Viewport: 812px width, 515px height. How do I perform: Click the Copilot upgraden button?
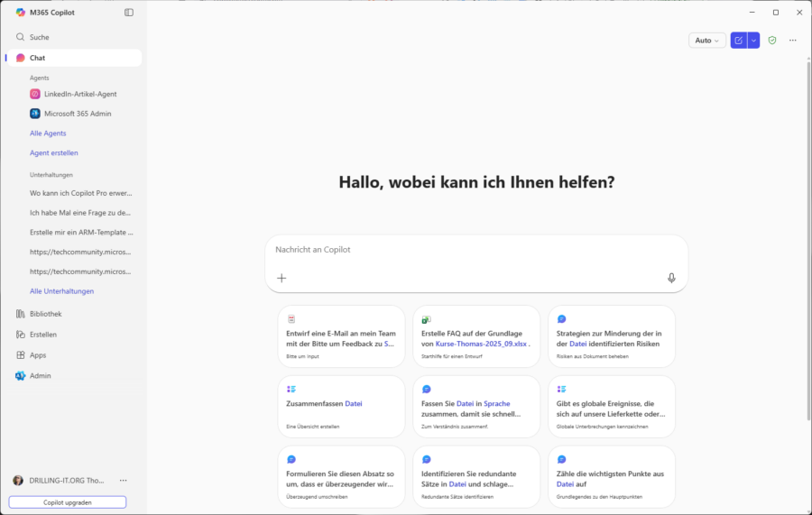point(68,502)
